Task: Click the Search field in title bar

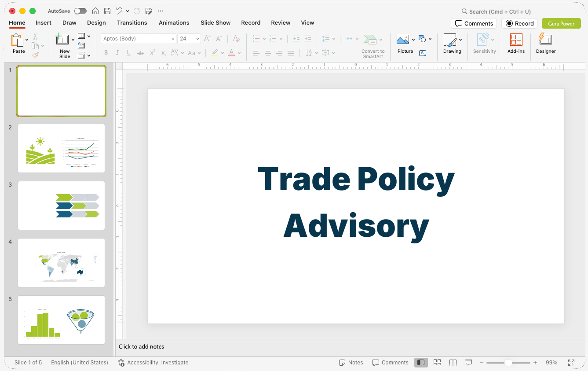Action: coord(496,11)
